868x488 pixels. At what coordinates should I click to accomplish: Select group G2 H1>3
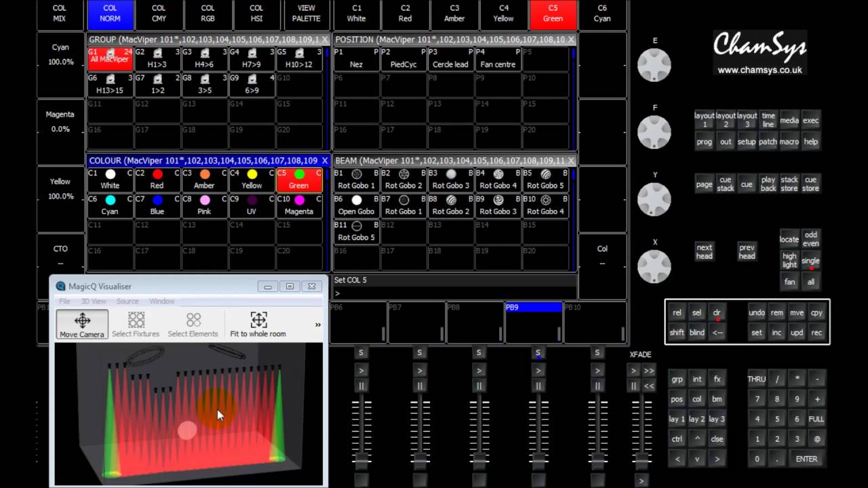(x=157, y=58)
